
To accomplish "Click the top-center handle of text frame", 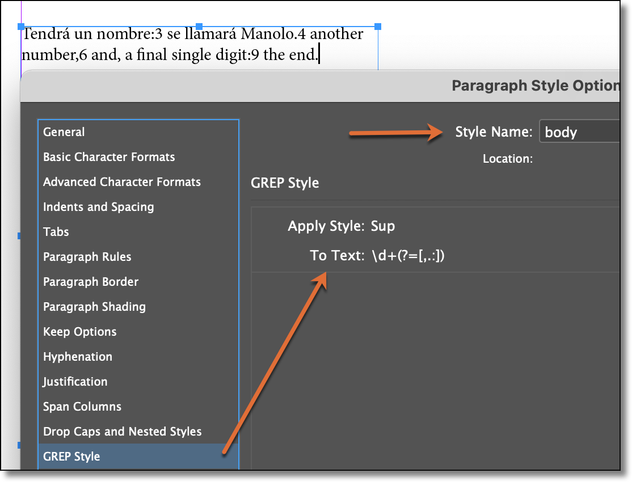I will [200, 26].
